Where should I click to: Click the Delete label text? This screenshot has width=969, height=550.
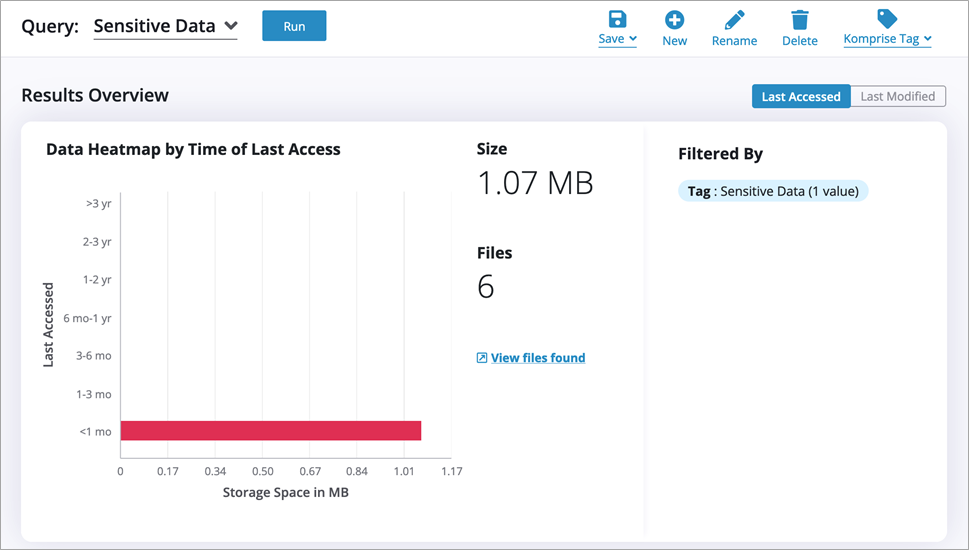(x=800, y=41)
